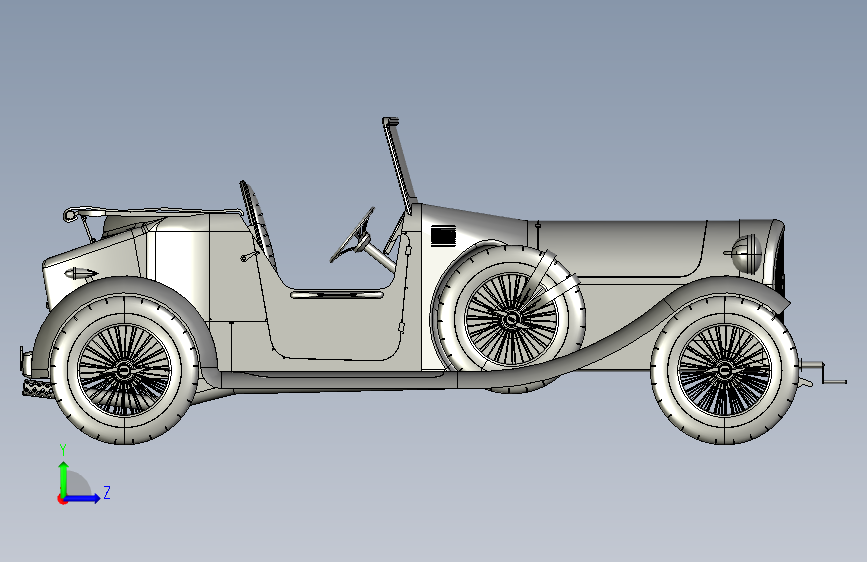867x562 pixels.
Task: Select the black vent on the cowl panel
Action: pyautogui.click(x=443, y=236)
